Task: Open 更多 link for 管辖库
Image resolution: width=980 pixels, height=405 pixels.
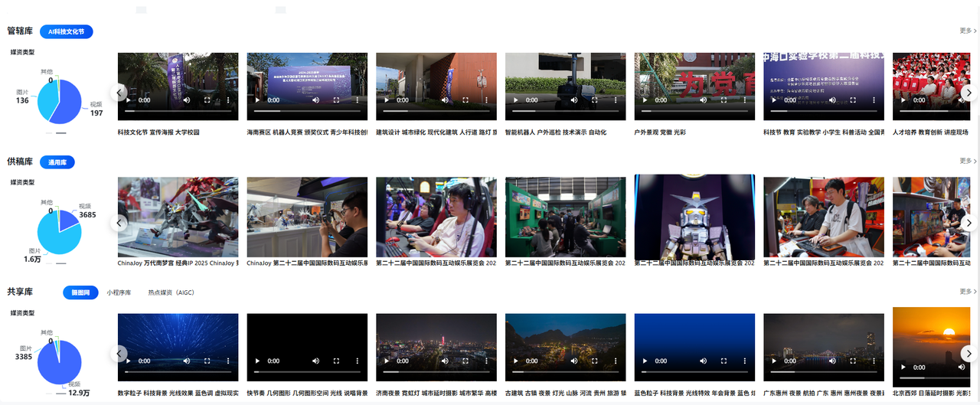Action: pos(968,31)
